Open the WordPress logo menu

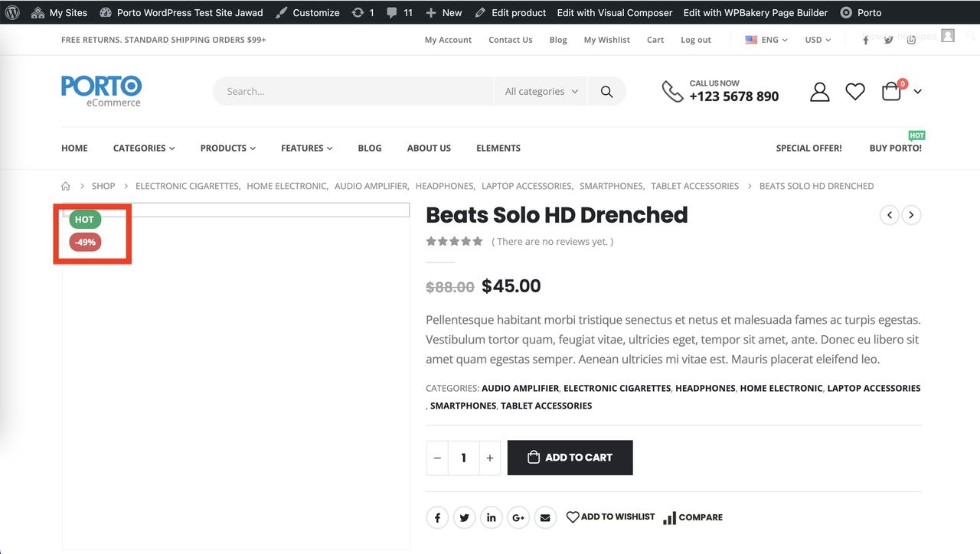coord(12,12)
